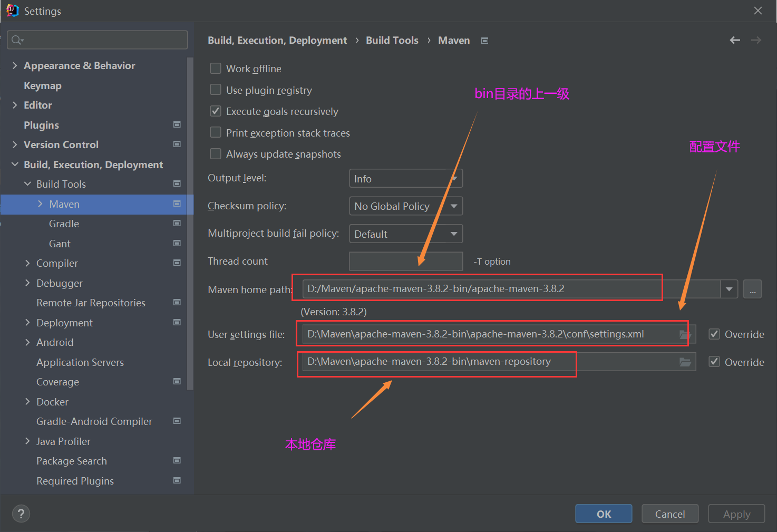Expand Appearance & Behavior section

pos(15,65)
